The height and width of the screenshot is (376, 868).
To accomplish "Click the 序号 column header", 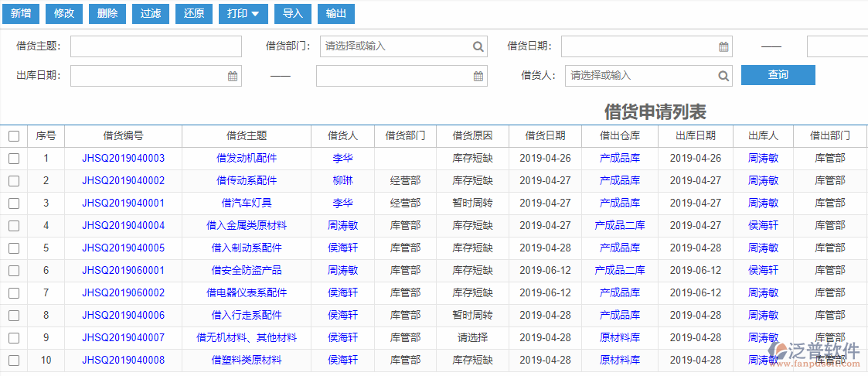I will click(x=46, y=135).
